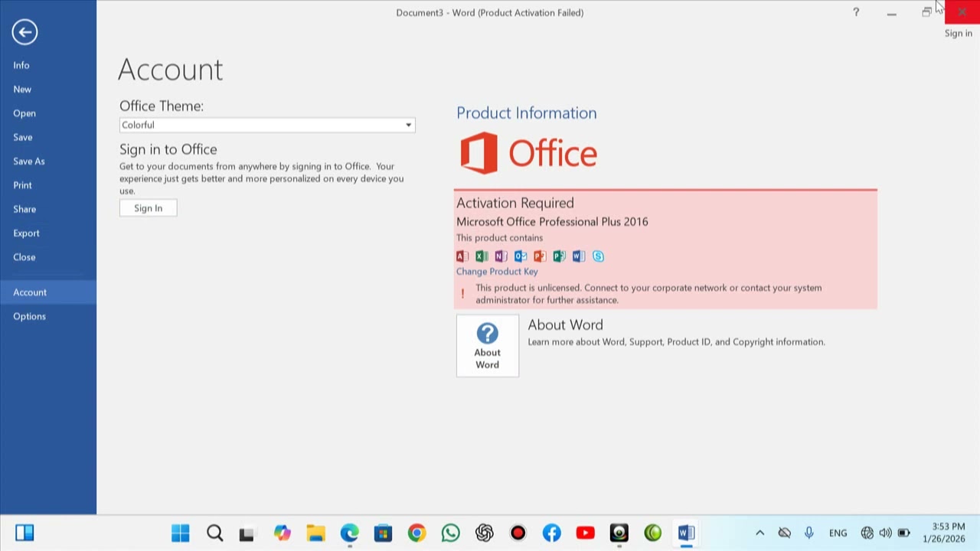Select Account in the backstage sidebar
Viewport: 980px width, 551px height.
pyautogui.click(x=48, y=292)
